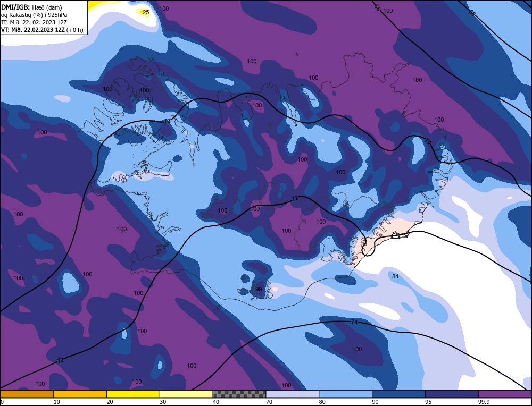The image size is (532, 406).
Task: Click the '68' contour line label
Action: [x=377, y=7]
